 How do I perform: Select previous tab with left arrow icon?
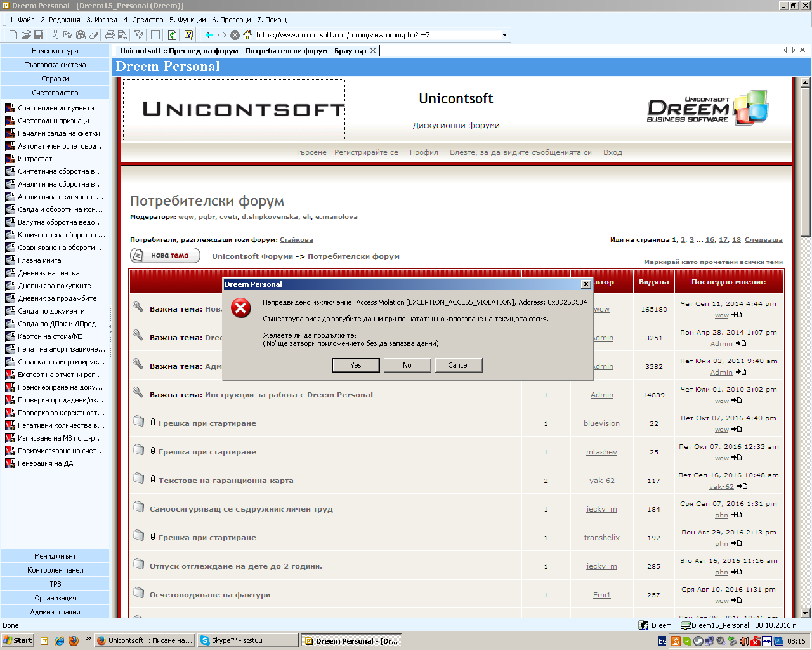pyautogui.click(x=785, y=50)
